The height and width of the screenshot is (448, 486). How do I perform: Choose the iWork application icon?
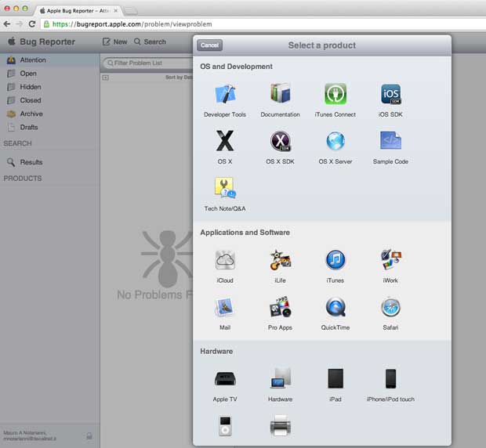coord(390,260)
